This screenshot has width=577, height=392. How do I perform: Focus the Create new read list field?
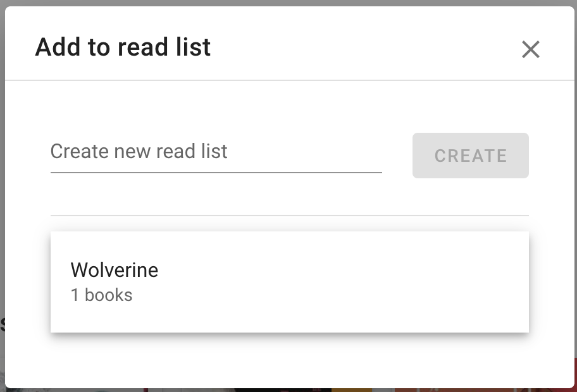(216, 152)
